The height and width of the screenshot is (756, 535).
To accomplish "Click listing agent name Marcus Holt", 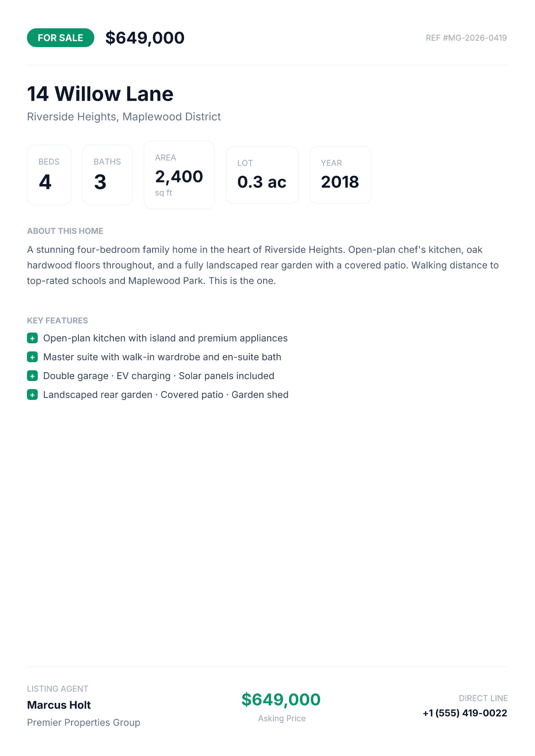I will tap(59, 705).
